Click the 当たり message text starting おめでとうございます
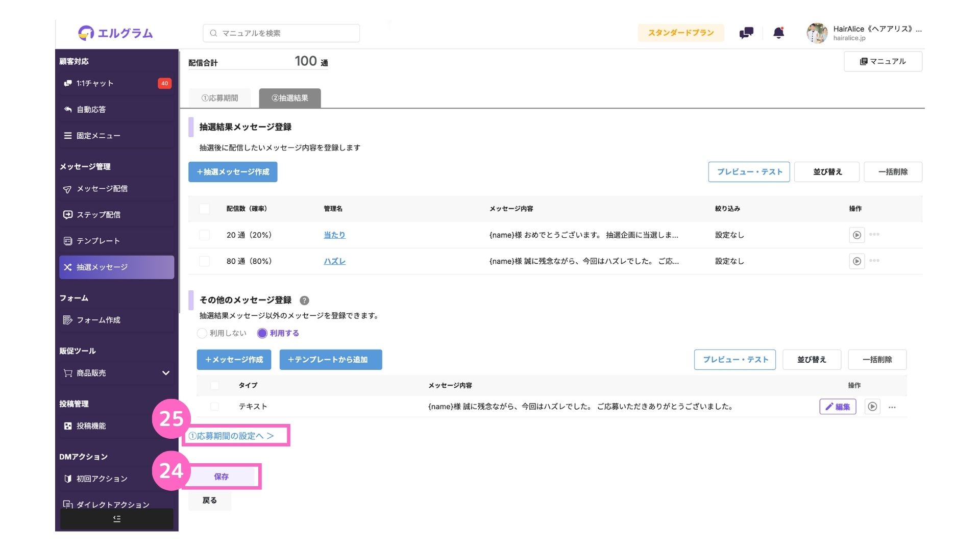This screenshot has width=980, height=551. pos(584,235)
